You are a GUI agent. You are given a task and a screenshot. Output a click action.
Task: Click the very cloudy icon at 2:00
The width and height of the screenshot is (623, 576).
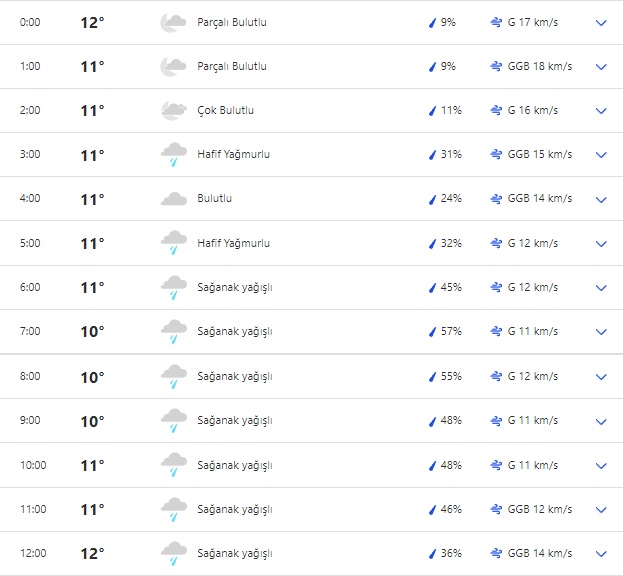click(174, 110)
